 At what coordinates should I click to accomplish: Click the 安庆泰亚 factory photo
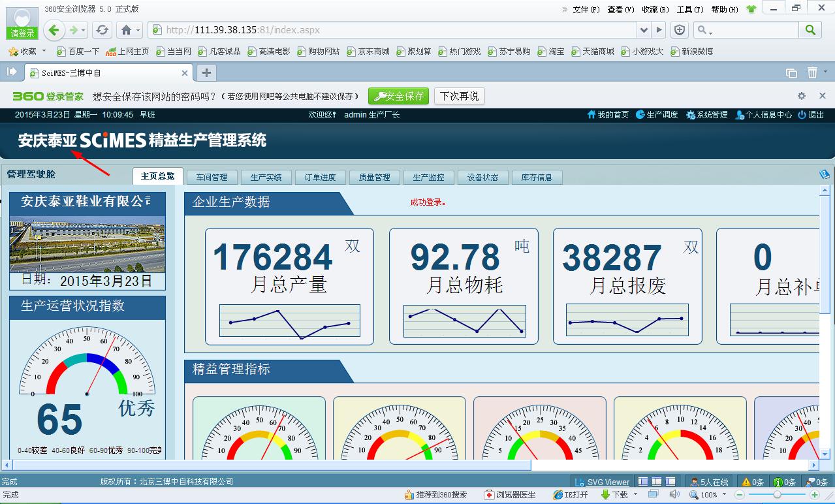point(87,244)
